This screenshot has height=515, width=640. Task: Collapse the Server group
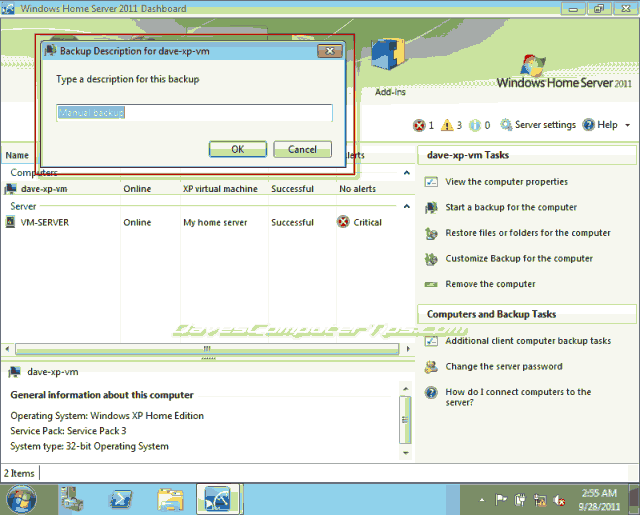(407, 206)
